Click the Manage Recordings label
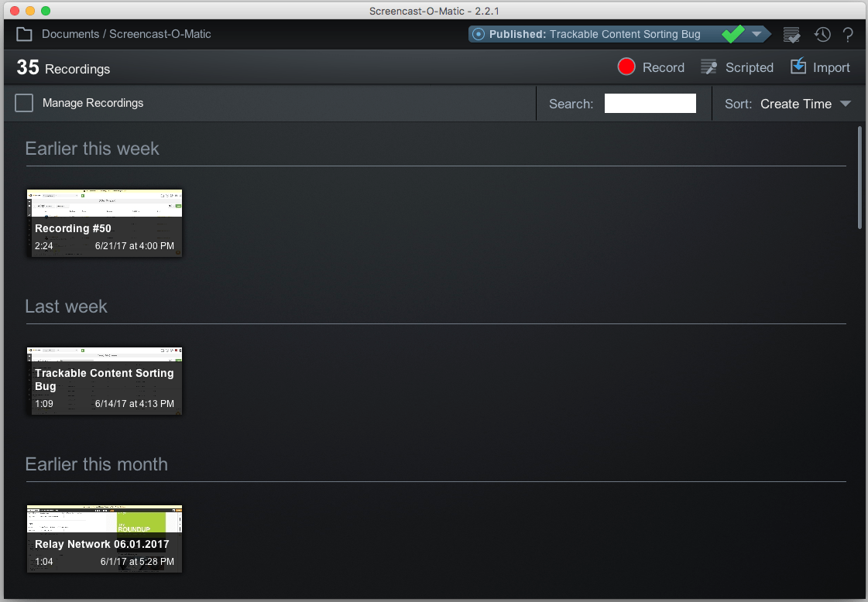Viewport: 868px width, 602px height. click(93, 103)
